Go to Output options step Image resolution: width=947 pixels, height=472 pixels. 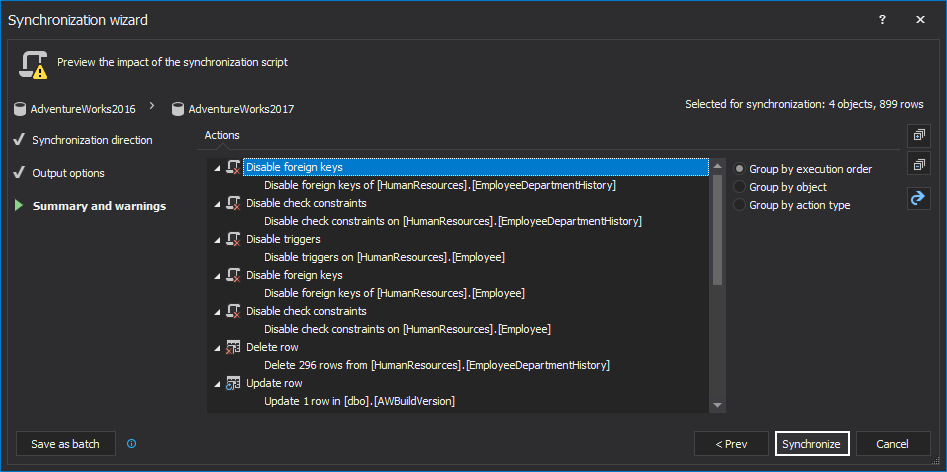68,173
